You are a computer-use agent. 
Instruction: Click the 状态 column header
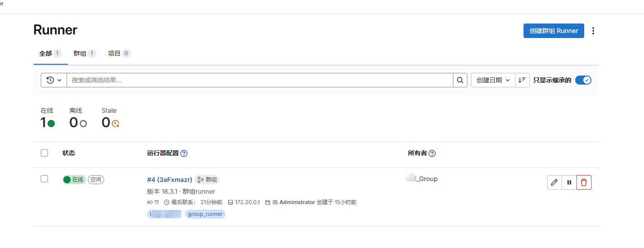(69, 153)
